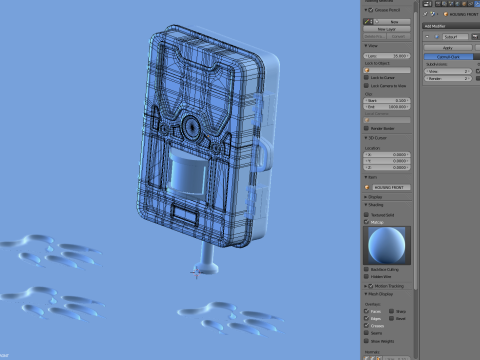Click the Lens value field
This screenshot has width=480, height=360.
[387, 56]
